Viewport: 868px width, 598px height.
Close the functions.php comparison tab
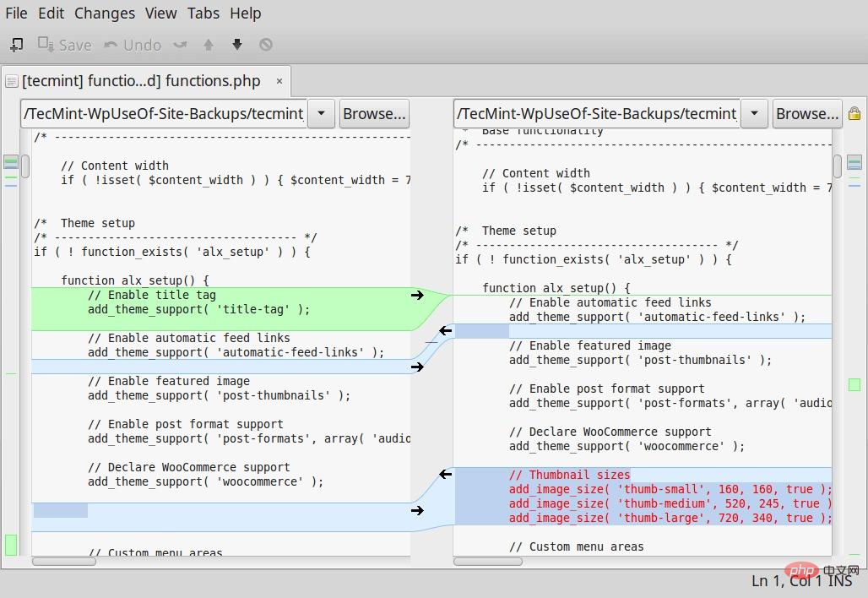(279, 82)
